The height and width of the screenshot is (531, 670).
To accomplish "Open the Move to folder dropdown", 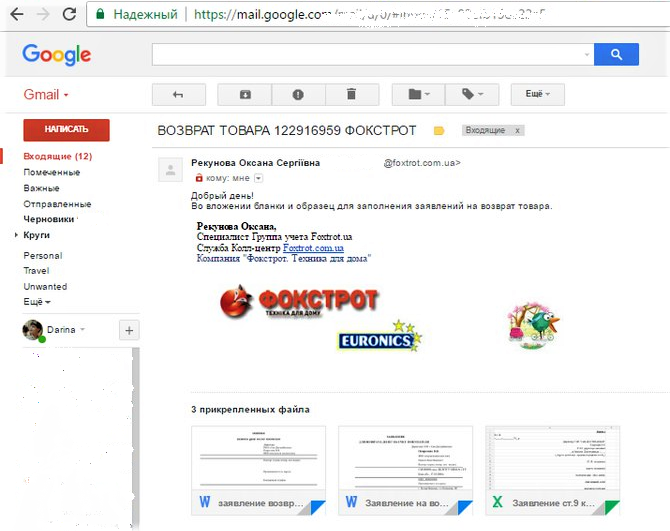I will click(418, 94).
